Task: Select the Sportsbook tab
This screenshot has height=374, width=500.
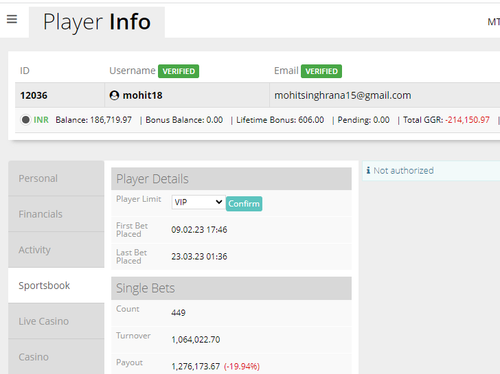Action: [56, 285]
